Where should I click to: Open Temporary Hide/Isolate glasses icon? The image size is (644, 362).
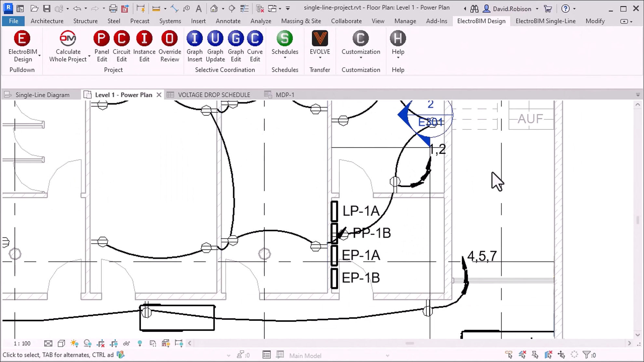click(x=127, y=343)
